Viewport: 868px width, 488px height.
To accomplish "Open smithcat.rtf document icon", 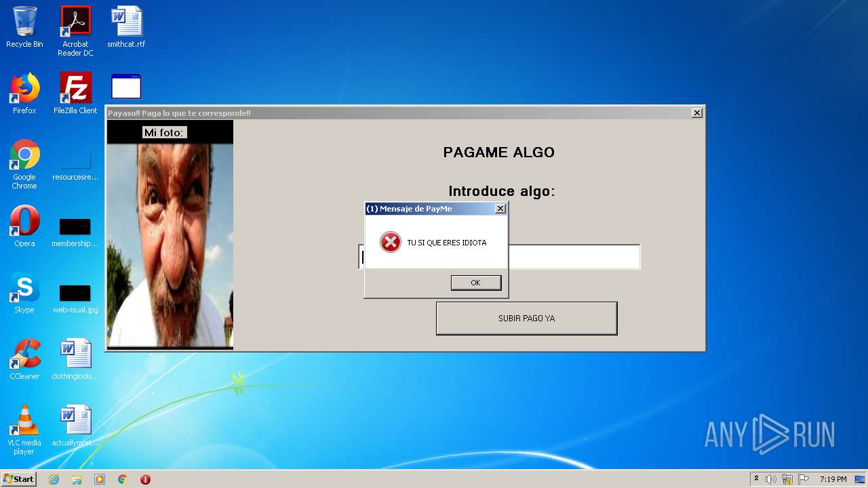I will (x=126, y=28).
